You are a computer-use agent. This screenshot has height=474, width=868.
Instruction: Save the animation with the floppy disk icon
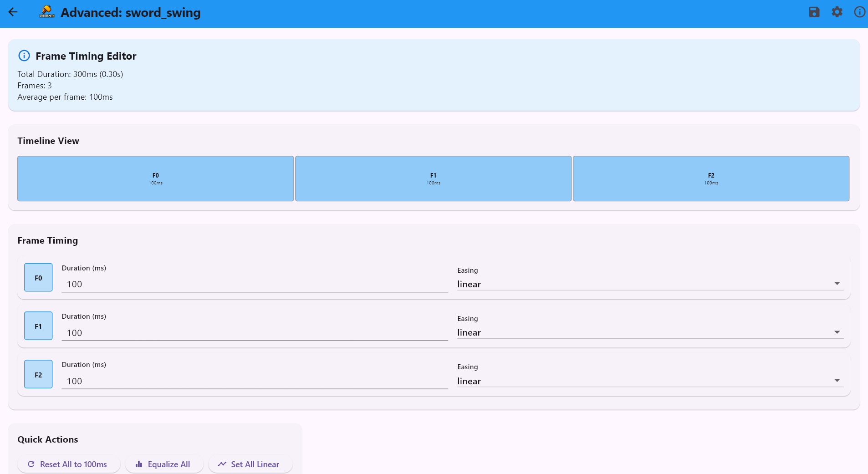point(814,12)
